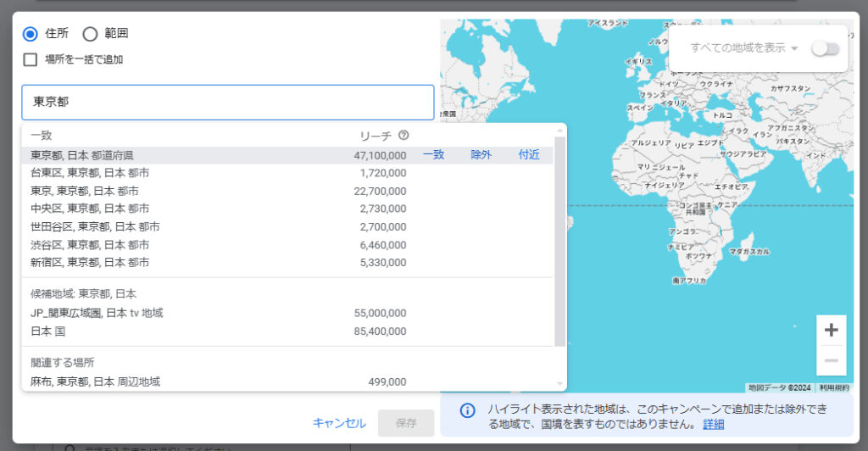Click the map zoom out minus button
The width and height of the screenshot is (868, 451).
(831, 361)
